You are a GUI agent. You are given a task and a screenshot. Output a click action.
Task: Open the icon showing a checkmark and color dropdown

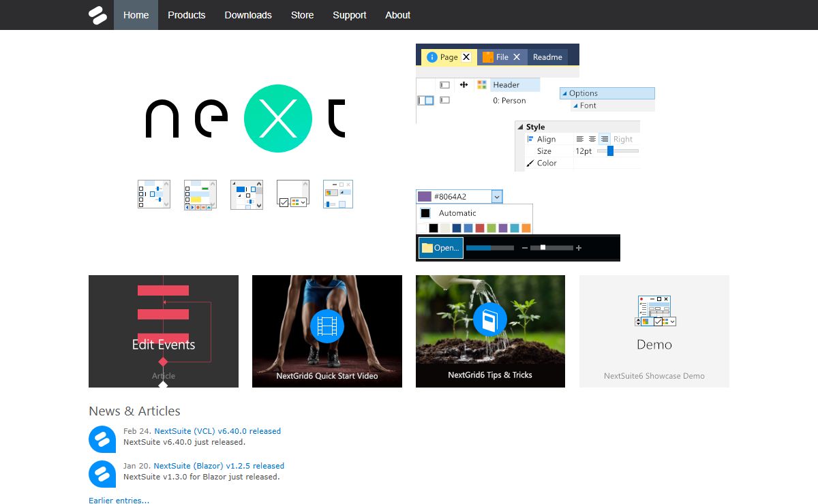tap(293, 194)
